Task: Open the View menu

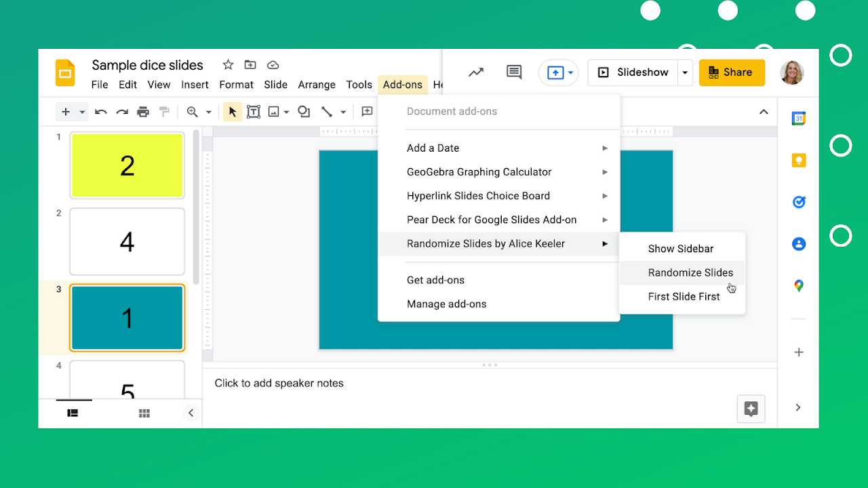Action: (x=159, y=85)
